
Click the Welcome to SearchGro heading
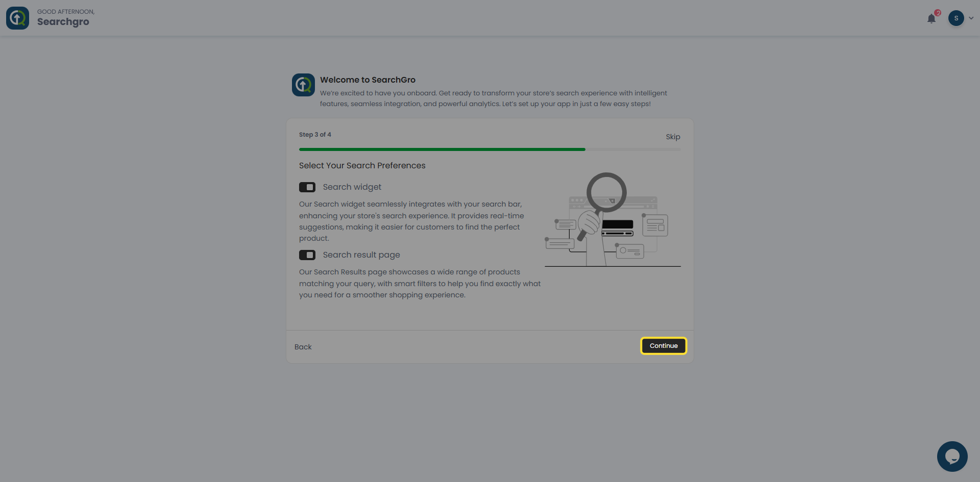tap(367, 80)
